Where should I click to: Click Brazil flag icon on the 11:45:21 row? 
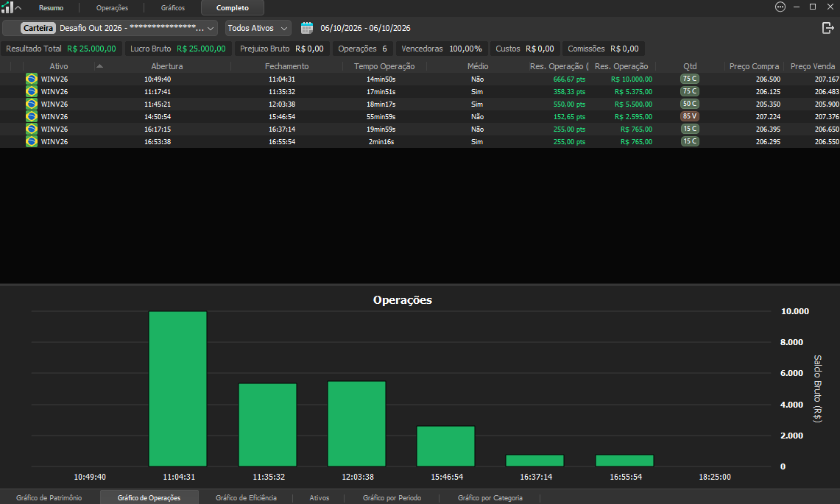32,104
